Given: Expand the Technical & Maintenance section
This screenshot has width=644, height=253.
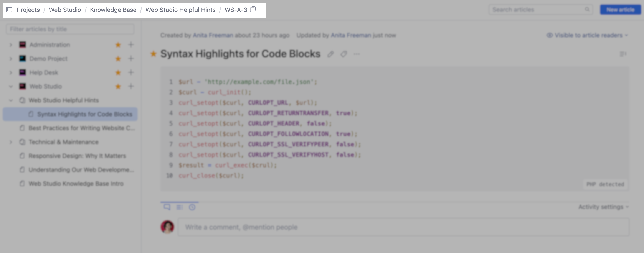Looking at the screenshot, I should (x=10, y=142).
